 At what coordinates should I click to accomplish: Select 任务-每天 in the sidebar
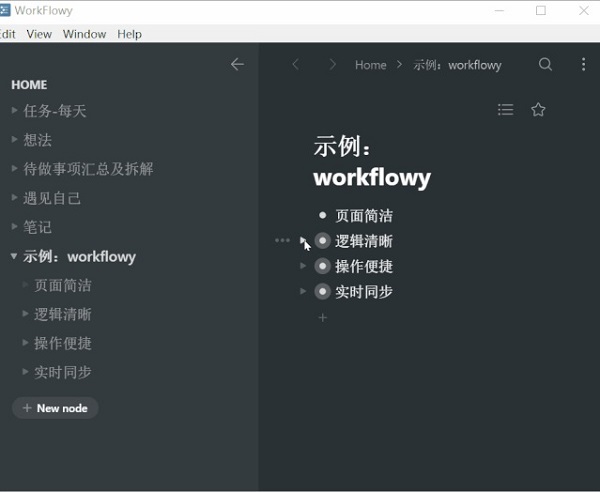[55, 111]
